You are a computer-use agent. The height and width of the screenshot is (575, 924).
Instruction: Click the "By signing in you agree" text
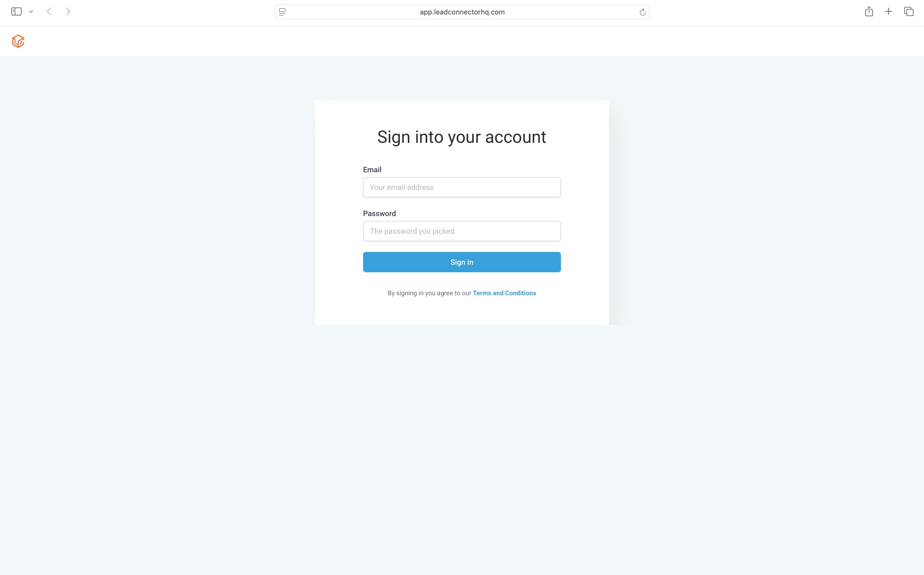pos(429,293)
